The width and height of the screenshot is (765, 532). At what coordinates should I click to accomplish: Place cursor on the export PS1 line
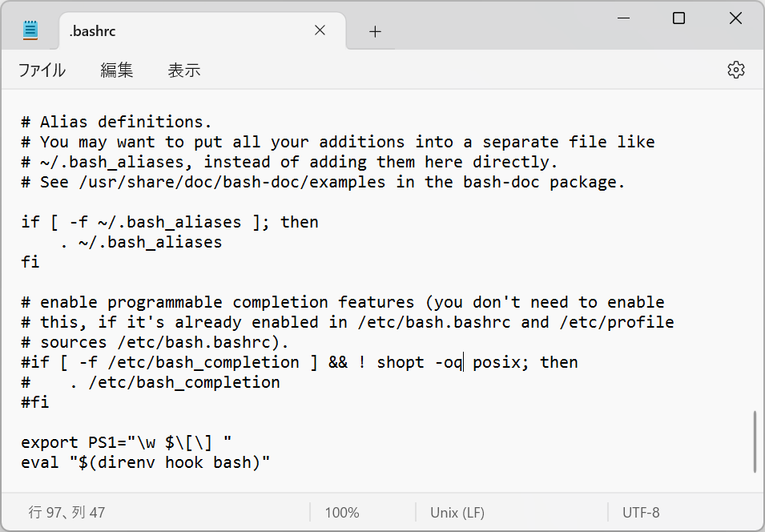[127, 442]
